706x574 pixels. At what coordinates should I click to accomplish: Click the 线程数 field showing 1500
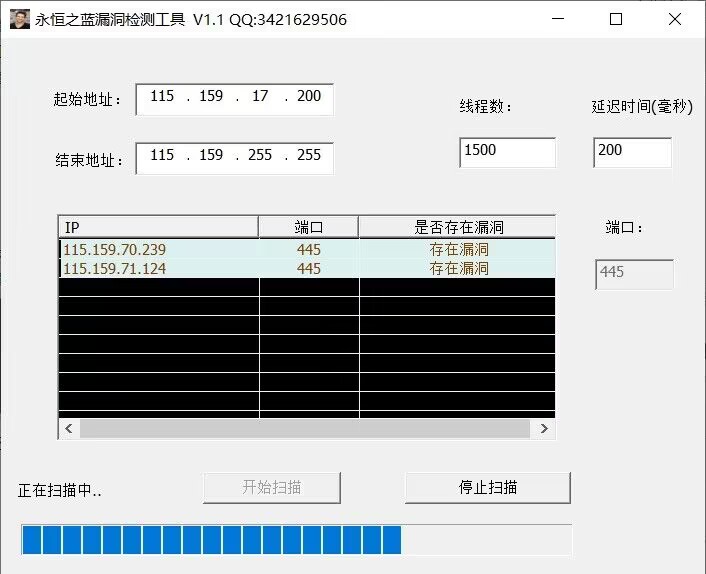507,152
